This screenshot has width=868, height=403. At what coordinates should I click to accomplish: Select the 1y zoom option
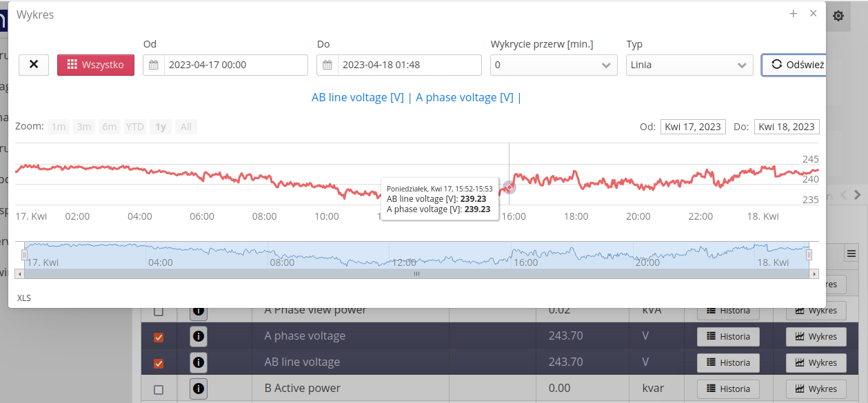click(161, 127)
